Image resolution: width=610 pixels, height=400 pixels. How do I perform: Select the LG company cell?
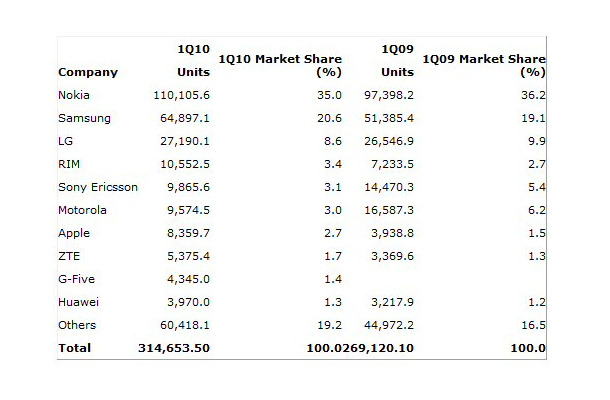pyautogui.click(x=65, y=141)
